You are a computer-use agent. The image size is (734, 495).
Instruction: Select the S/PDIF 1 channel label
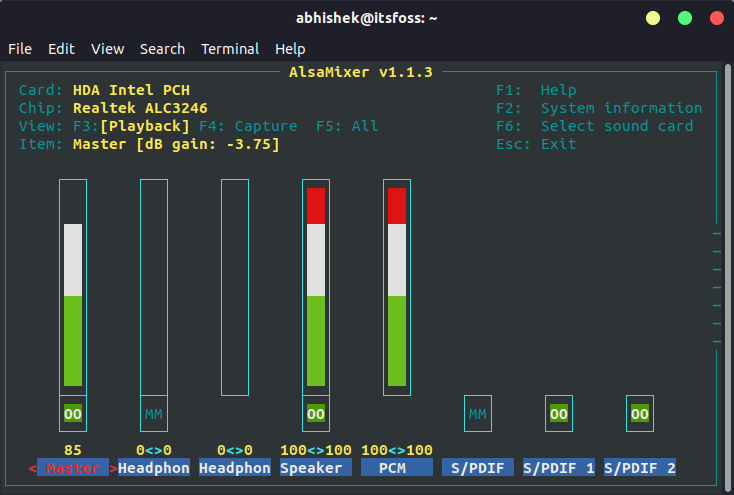pos(559,468)
